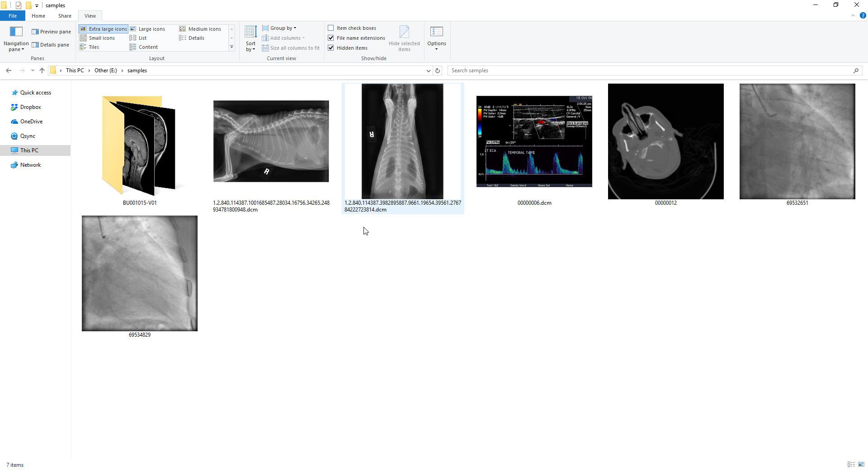This screenshot has height=470, width=868.
Task: Navigate to This PC in breadcrumb
Action: coord(75,70)
